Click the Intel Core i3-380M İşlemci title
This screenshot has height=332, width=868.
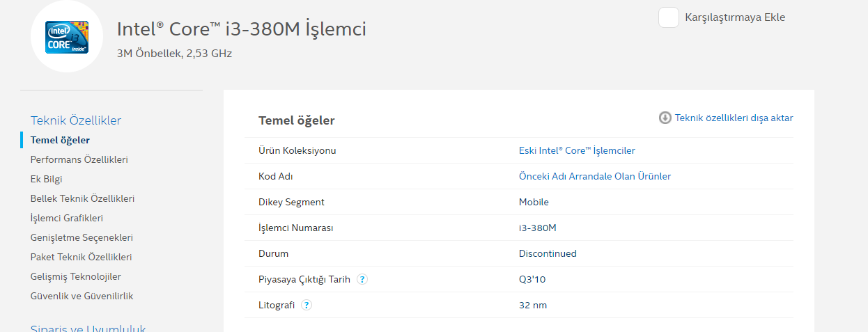[x=241, y=29]
